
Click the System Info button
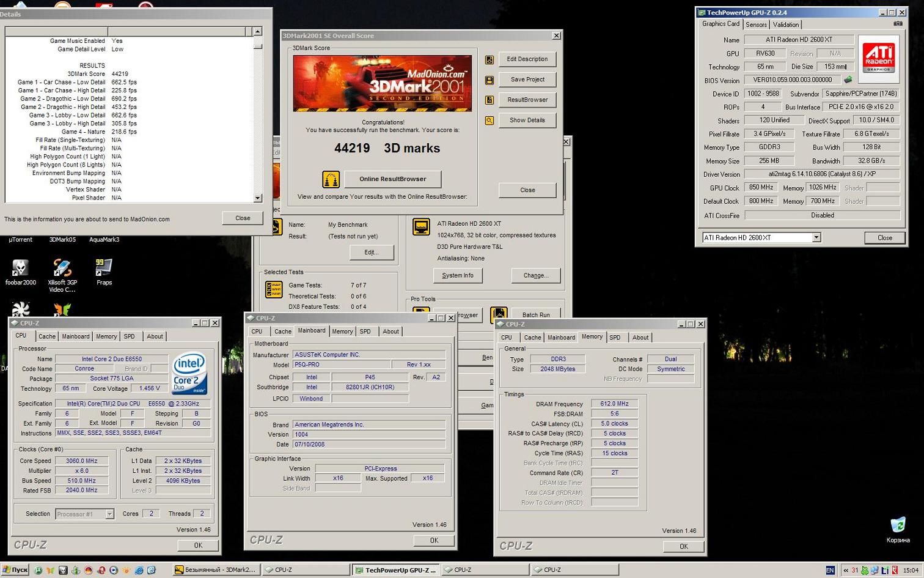click(x=458, y=276)
